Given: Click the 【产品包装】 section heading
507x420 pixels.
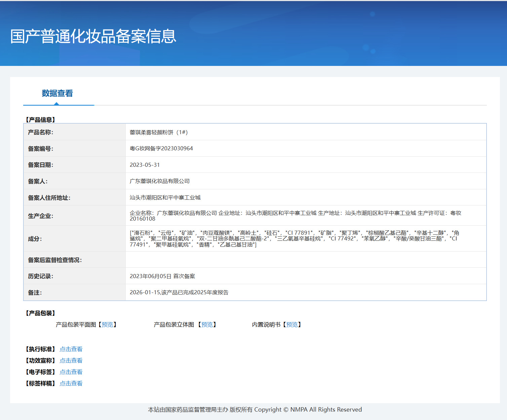Looking at the screenshot, I should coord(41,313).
